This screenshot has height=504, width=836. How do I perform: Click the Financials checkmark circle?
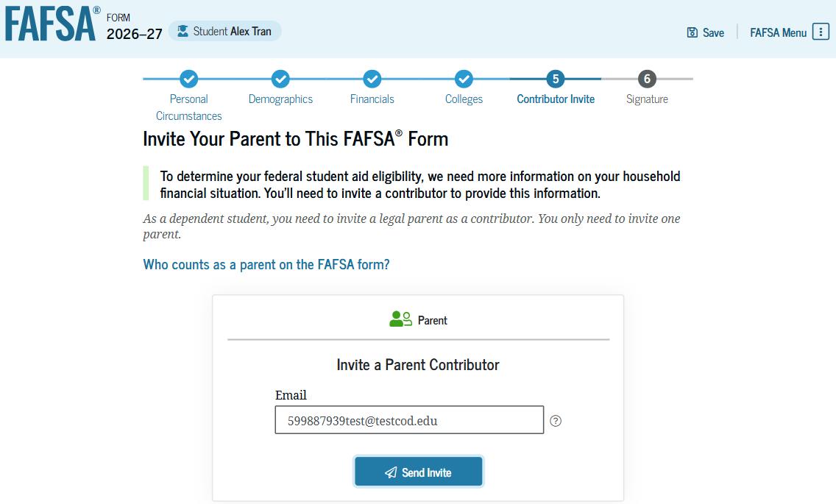point(372,79)
